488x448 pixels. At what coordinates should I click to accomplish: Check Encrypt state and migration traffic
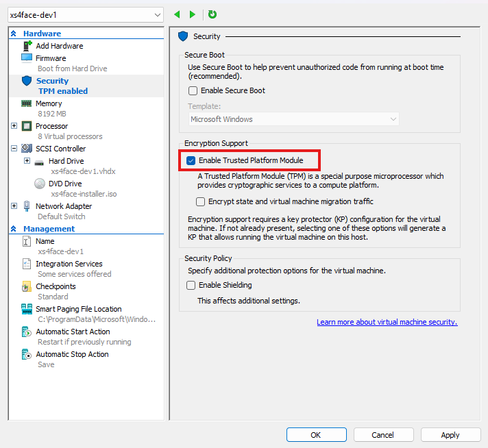[x=200, y=201]
